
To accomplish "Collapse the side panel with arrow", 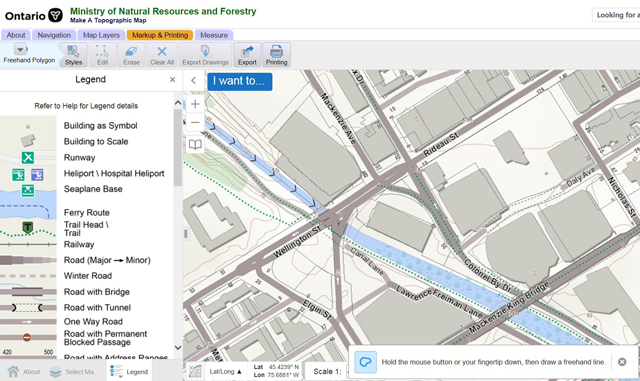I will (193, 80).
